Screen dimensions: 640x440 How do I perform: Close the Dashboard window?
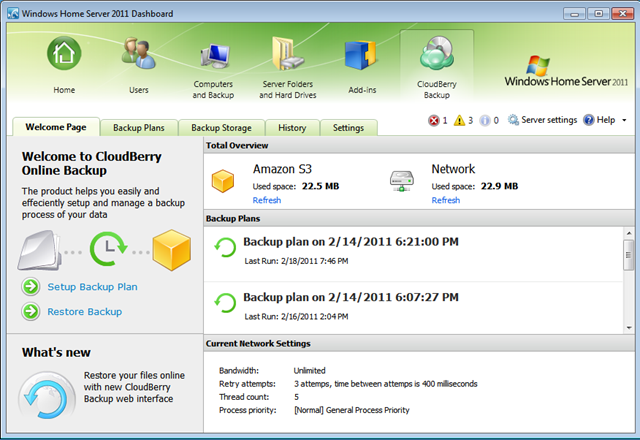(x=622, y=14)
